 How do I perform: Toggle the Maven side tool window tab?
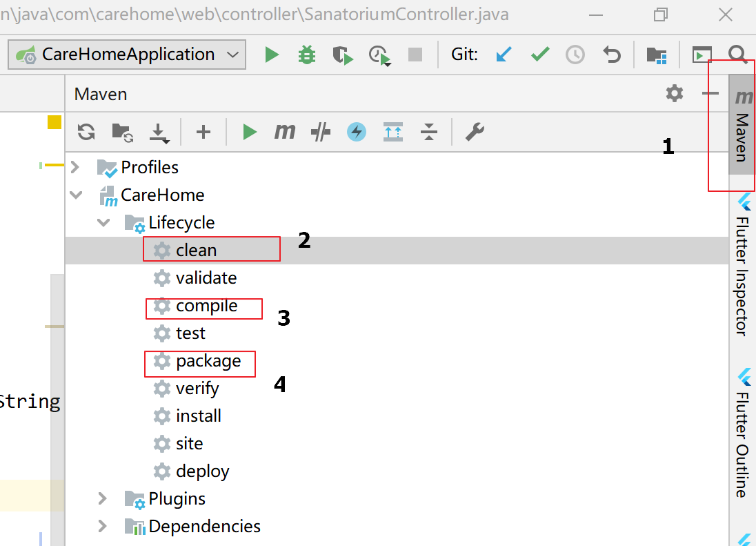(x=742, y=125)
